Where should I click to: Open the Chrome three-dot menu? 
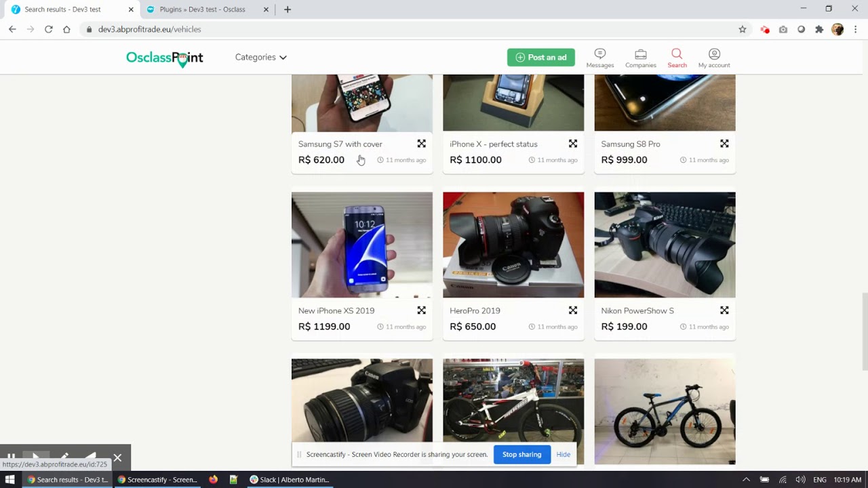tap(856, 29)
